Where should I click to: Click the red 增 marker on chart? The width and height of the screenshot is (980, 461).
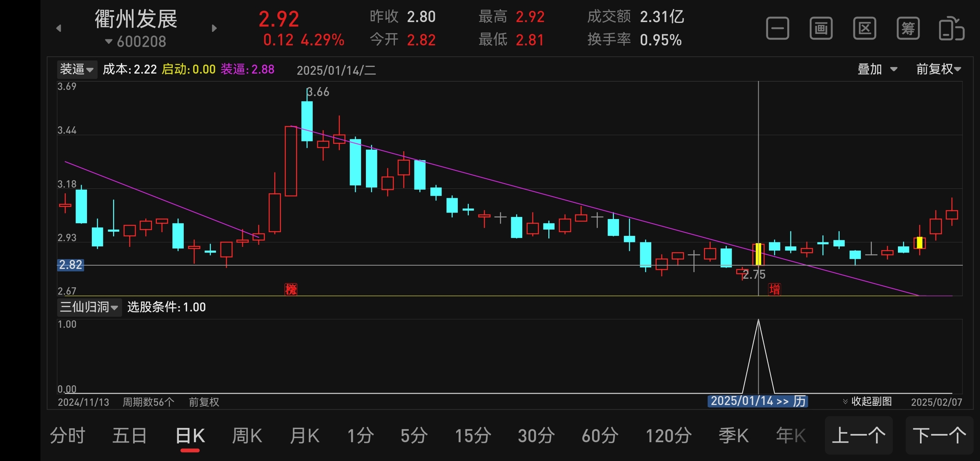(x=774, y=289)
